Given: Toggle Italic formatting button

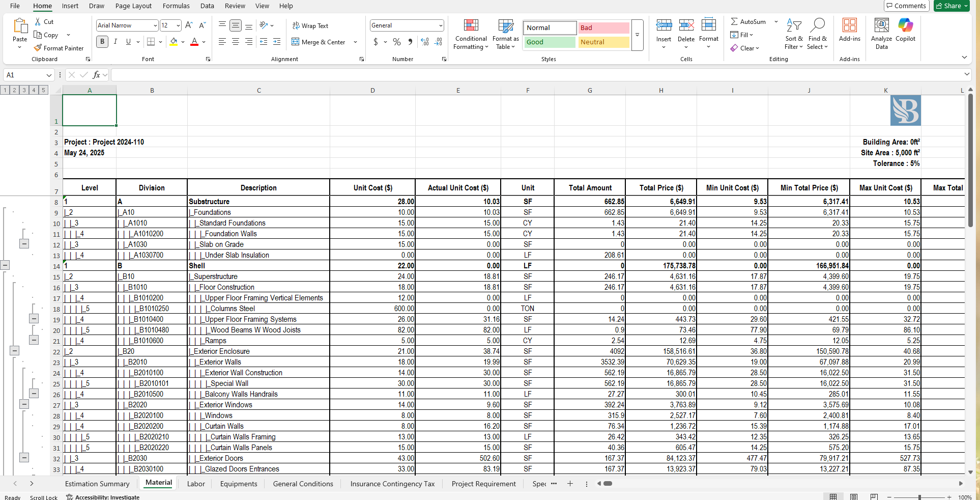Looking at the screenshot, I should [116, 42].
